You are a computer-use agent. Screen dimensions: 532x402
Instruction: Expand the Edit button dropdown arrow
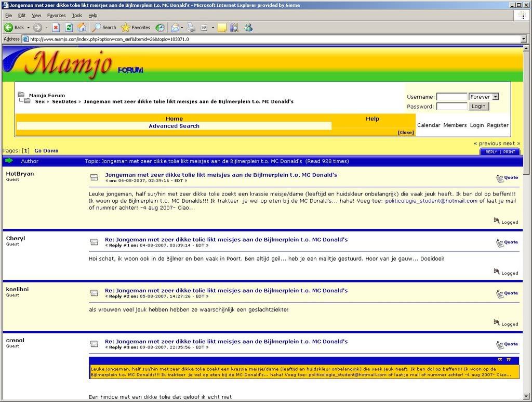pos(212,28)
